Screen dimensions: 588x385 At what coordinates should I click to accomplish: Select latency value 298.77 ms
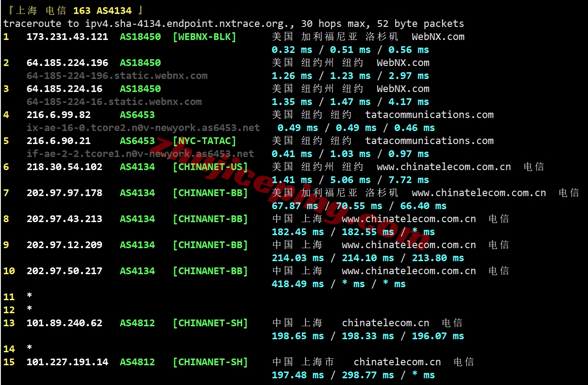368,375
